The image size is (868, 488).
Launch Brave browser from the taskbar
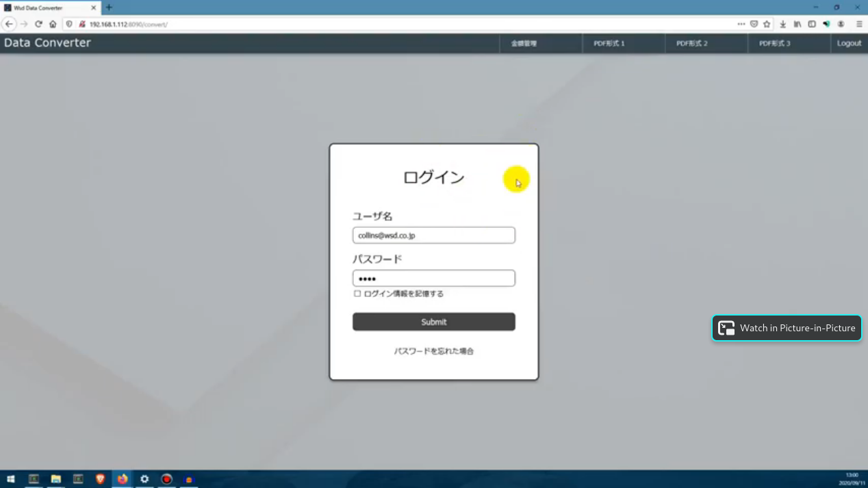[x=100, y=479]
